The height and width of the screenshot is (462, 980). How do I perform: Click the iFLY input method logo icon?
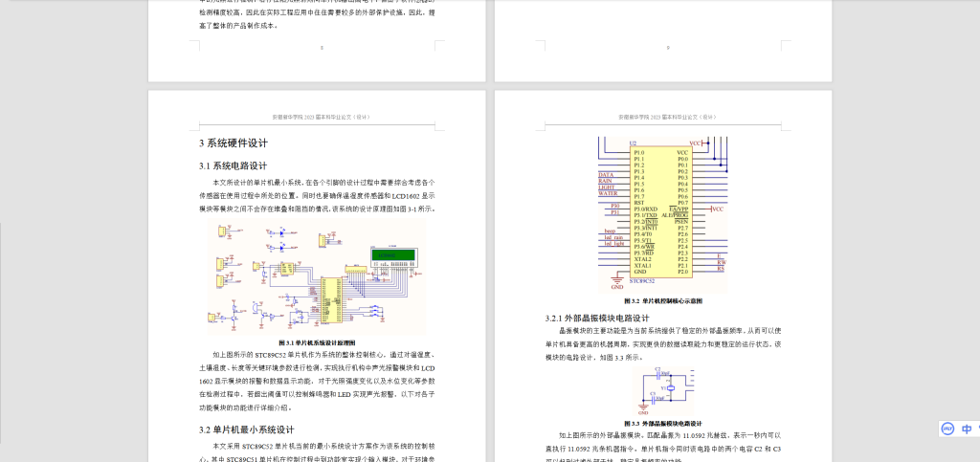coord(947,429)
